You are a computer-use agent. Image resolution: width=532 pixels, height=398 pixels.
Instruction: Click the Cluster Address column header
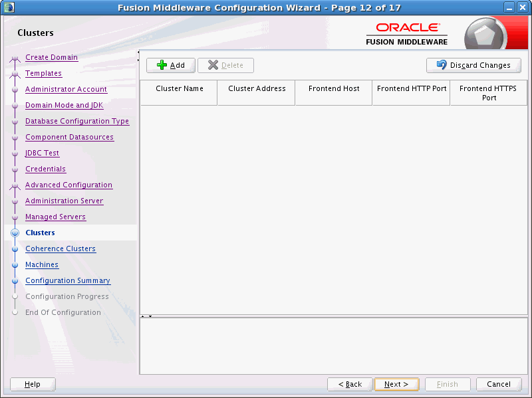(257, 92)
